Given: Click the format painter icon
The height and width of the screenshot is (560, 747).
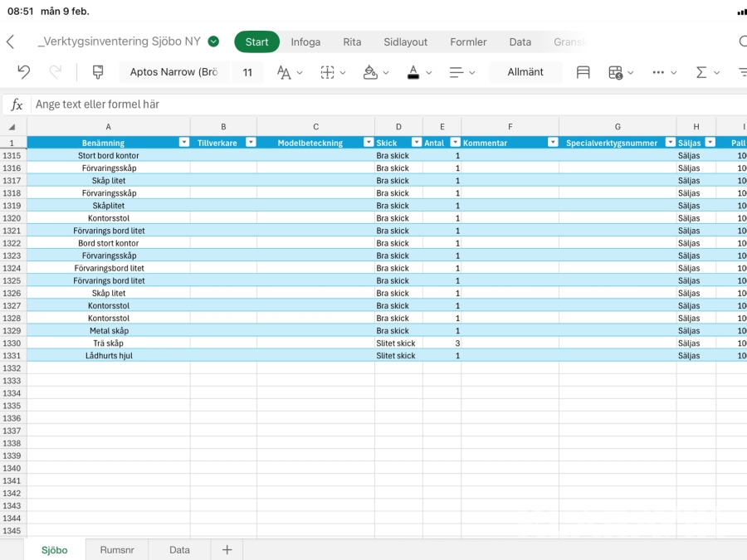Looking at the screenshot, I should (x=98, y=72).
